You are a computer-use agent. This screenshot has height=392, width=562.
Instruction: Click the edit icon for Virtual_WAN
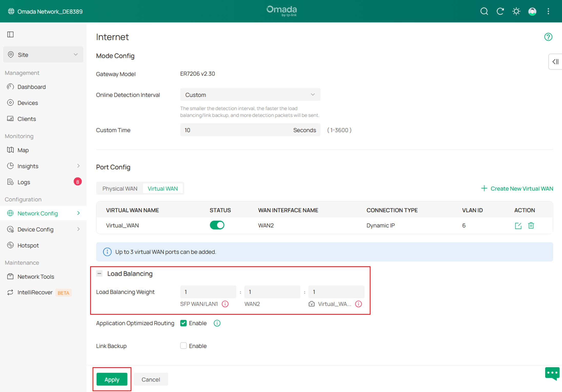click(518, 226)
